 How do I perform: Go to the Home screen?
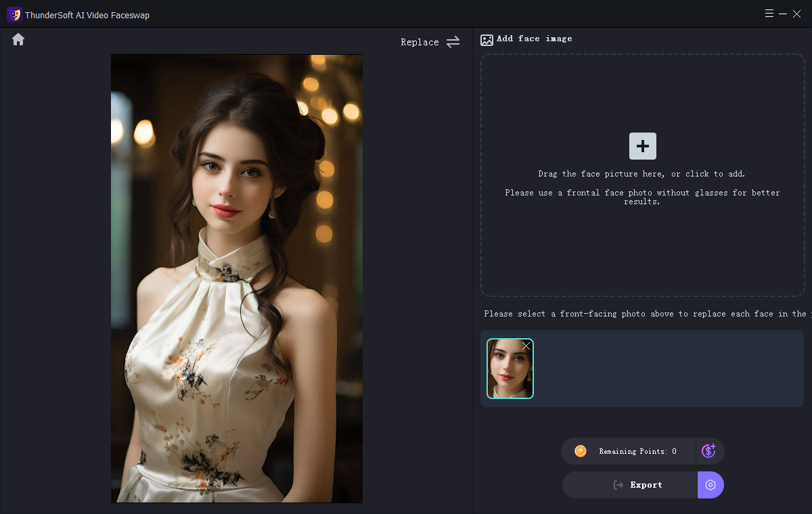[18, 40]
